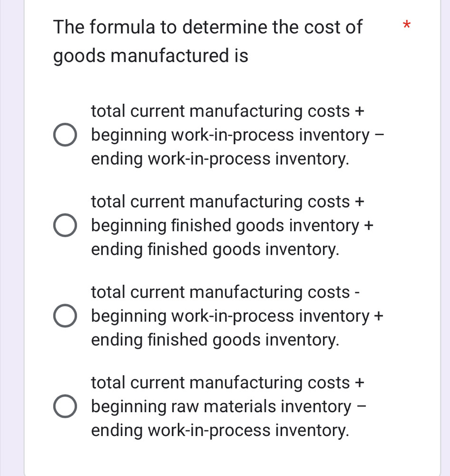The height and width of the screenshot is (476, 450).
Task: Click the 'total current manufacturing costs -' minus-sign line
Action: click(x=225, y=293)
